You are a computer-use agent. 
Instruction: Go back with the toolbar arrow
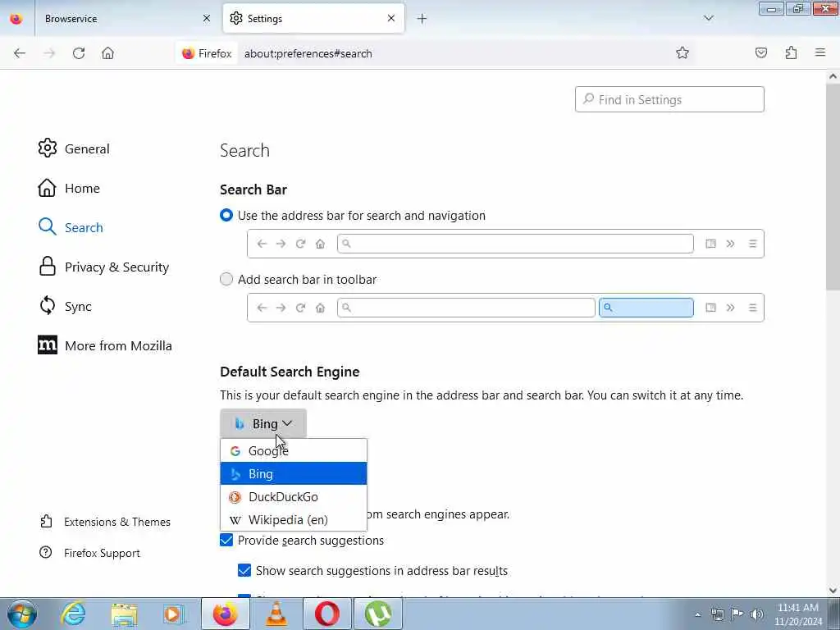click(x=20, y=53)
